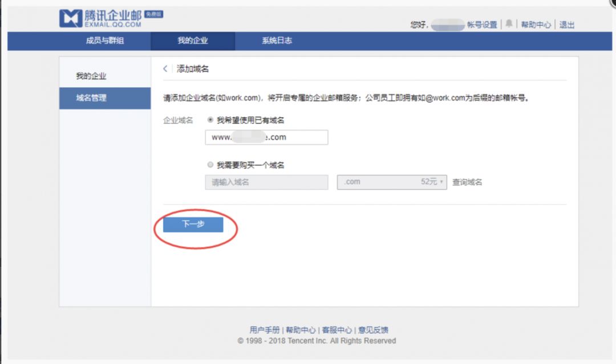Click the back chevron beside 添加域名

[x=165, y=68]
